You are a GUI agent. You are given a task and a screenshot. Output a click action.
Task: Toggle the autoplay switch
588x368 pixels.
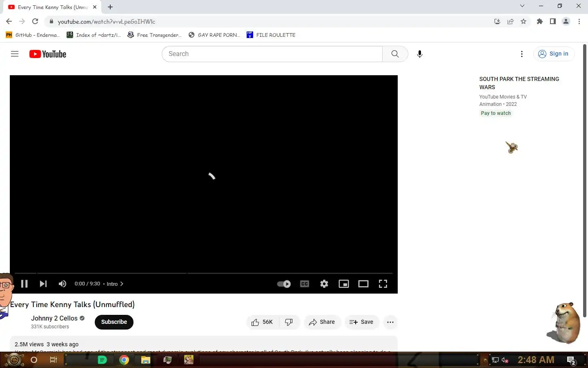click(x=284, y=284)
